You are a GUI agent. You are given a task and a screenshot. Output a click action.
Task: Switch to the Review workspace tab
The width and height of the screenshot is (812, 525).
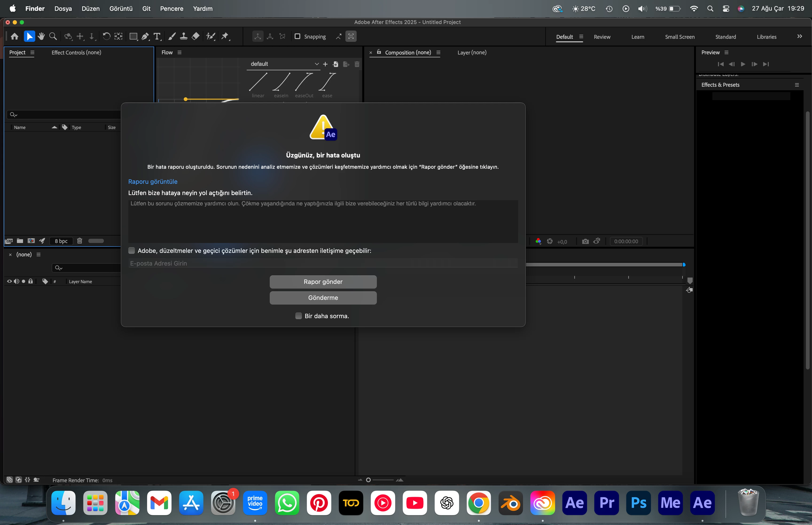[602, 37]
